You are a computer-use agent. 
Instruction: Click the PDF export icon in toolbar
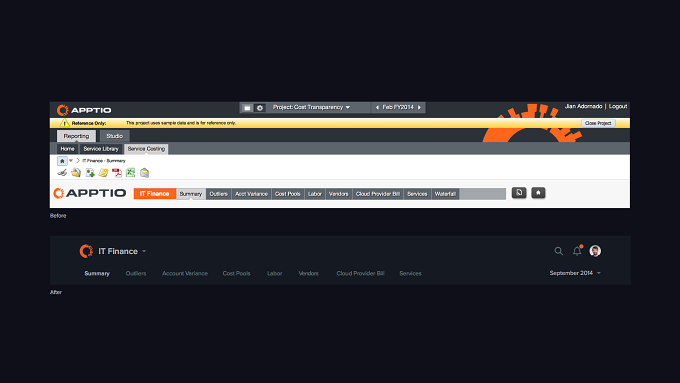(117, 173)
